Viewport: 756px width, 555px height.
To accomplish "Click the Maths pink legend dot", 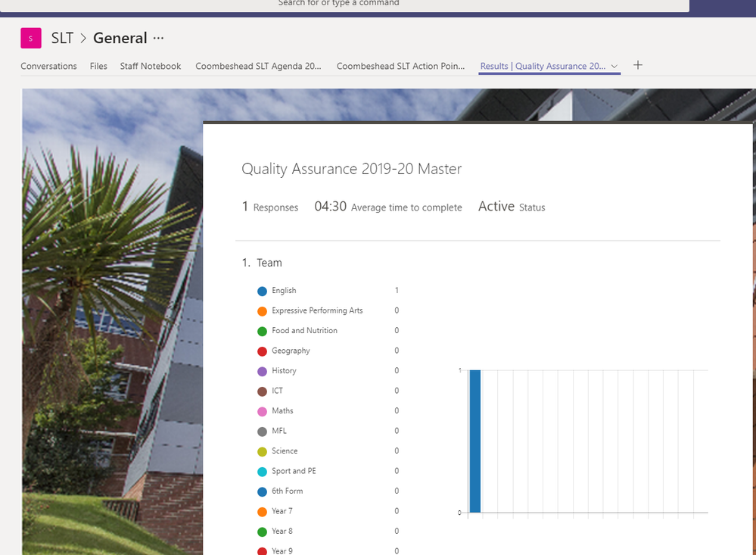I will point(263,412).
